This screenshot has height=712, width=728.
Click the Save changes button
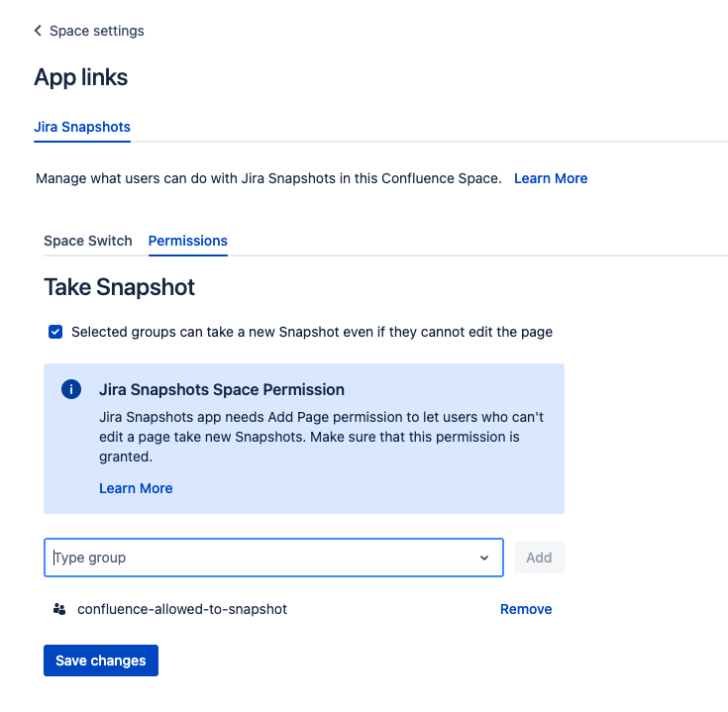click(101, 661)
